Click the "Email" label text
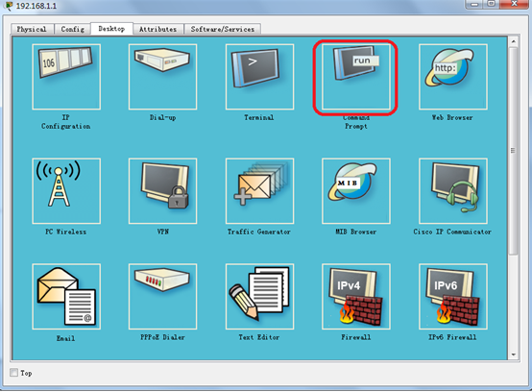The image size is (532, 392). point(66,338)
